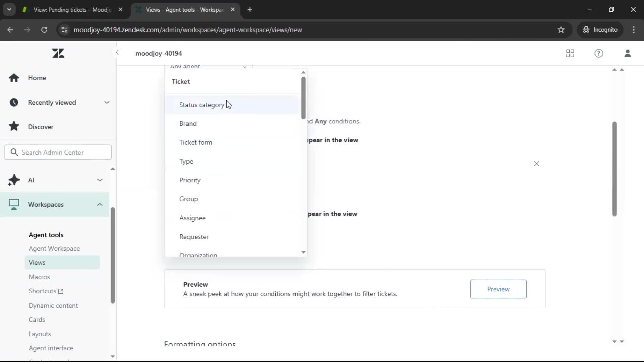Click the moodjoy-40194 account name
This screenshot has height=362, width=644.
coord(159,53)
